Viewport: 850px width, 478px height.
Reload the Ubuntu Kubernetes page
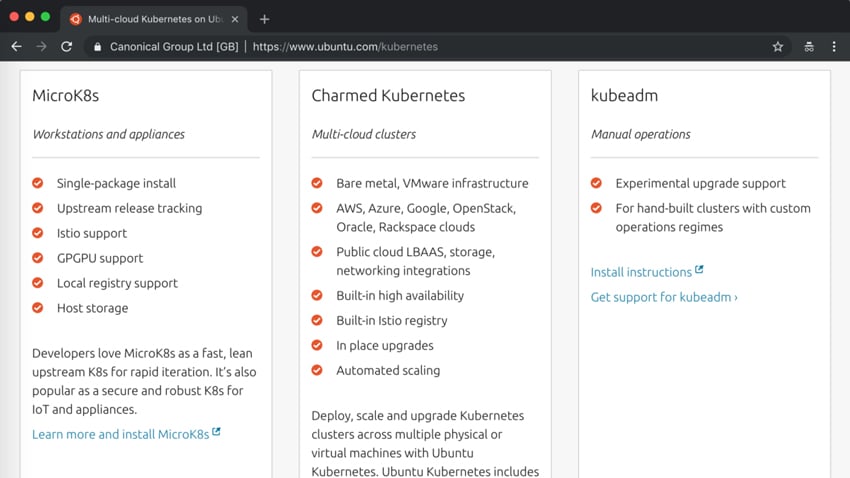point(66,47)
